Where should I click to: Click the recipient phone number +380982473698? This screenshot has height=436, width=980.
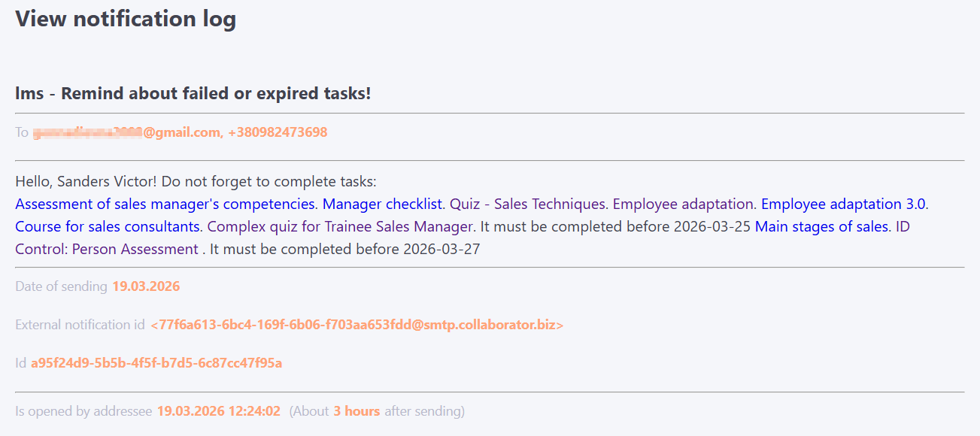click(x=278, y=132)
